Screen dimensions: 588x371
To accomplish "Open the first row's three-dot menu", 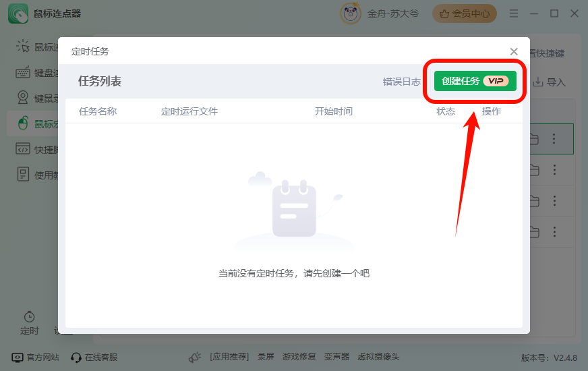I will (x=554, y=139).
